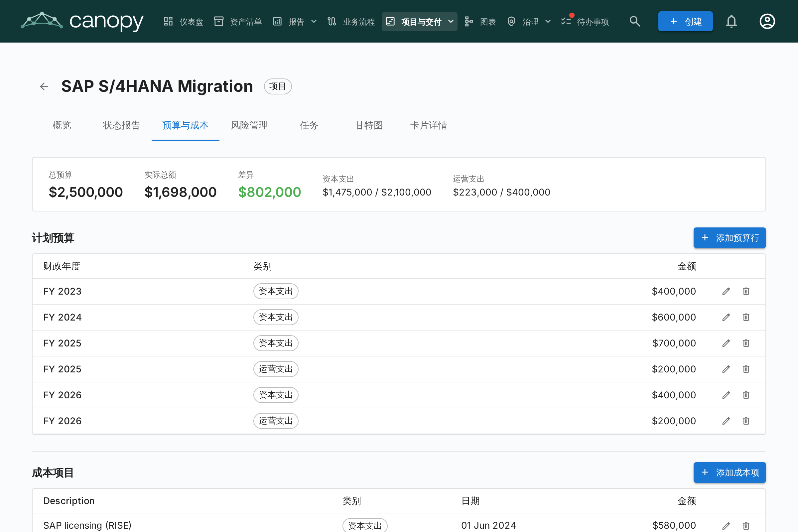Delete the FY 2024 budget row
The image size is (798, 532).
(x=746, y=317)
